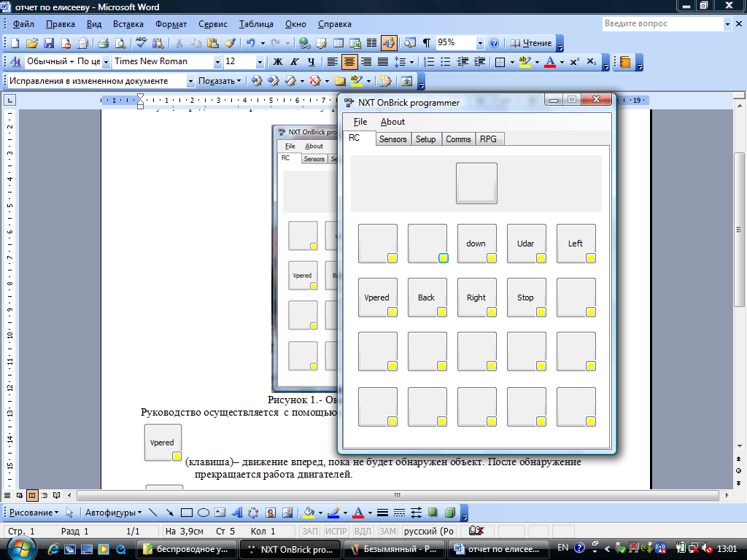Use the Format Painter brush icon

coord(230,43)
